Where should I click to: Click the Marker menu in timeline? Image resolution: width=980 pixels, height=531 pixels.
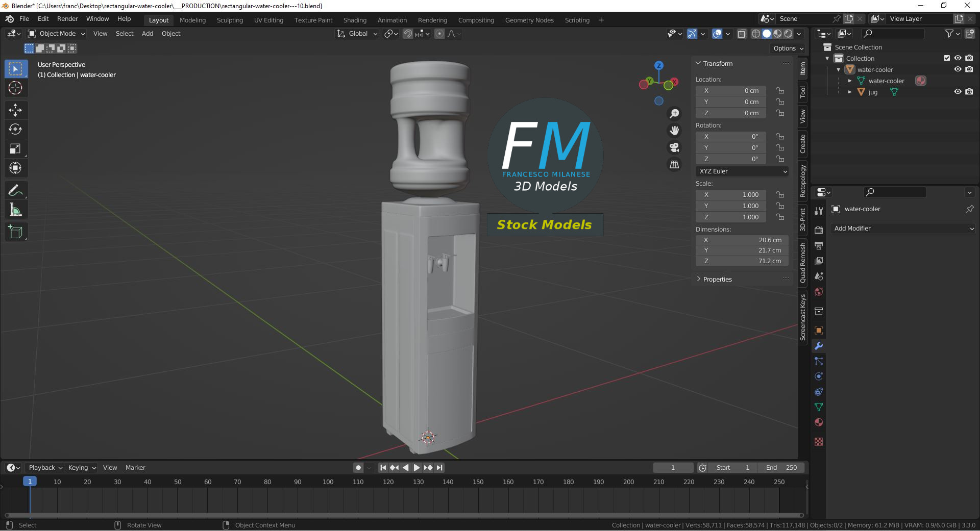pos(135,468)
